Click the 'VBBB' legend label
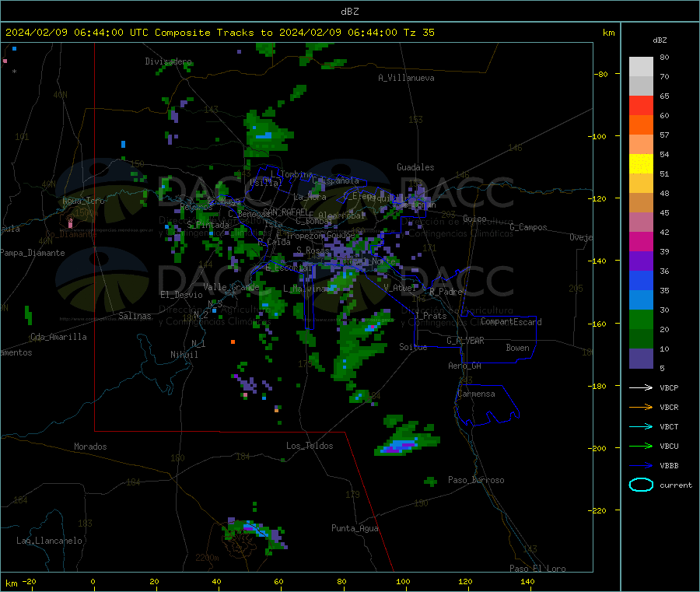700x592 pixels. [x=669, y=466]
